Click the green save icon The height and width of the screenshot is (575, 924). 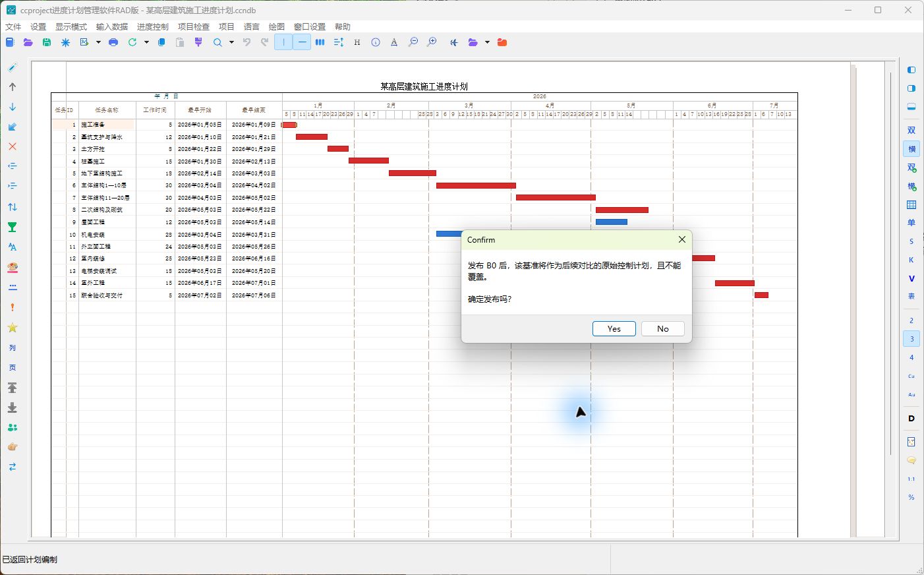(x=46, y=42)
